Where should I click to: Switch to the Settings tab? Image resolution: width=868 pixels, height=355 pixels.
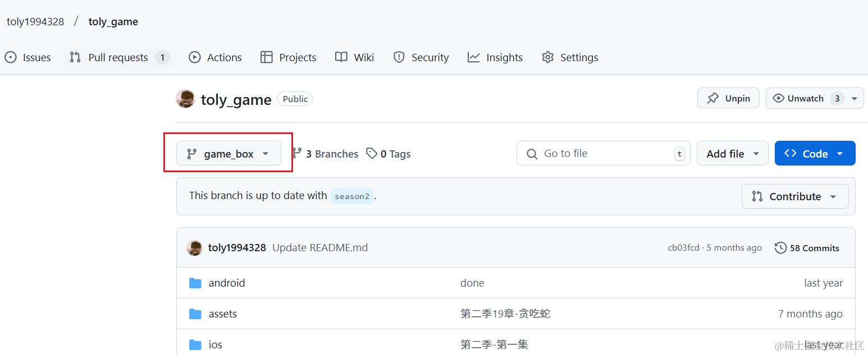570,57
